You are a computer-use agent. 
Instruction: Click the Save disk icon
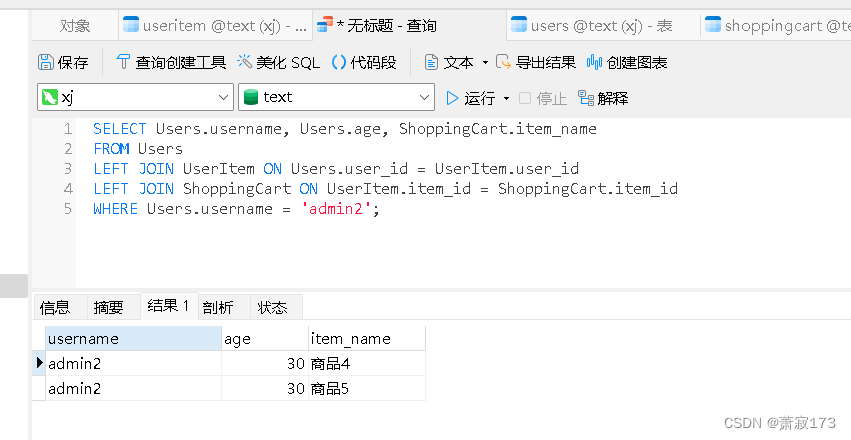tap(46, 62)
